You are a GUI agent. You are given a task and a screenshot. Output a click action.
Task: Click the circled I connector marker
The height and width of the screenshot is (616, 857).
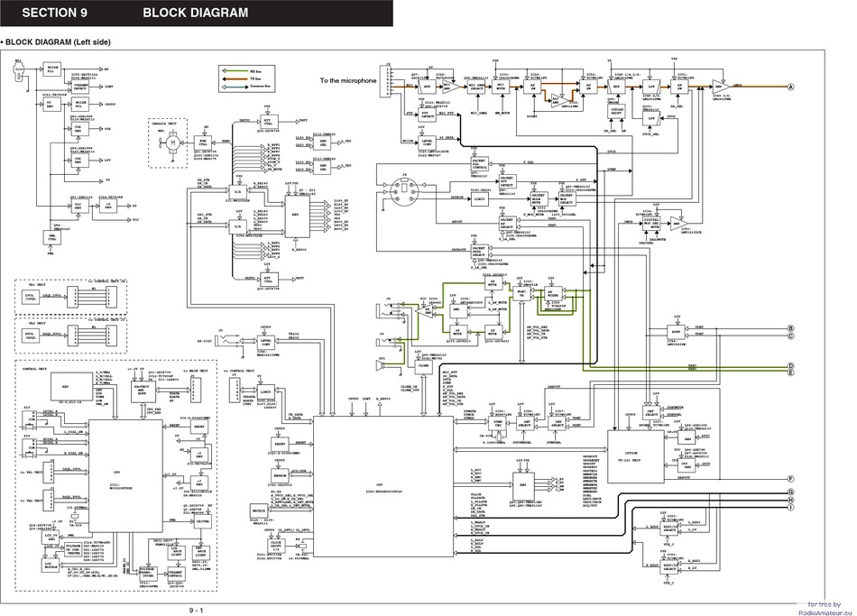(790, 508)
